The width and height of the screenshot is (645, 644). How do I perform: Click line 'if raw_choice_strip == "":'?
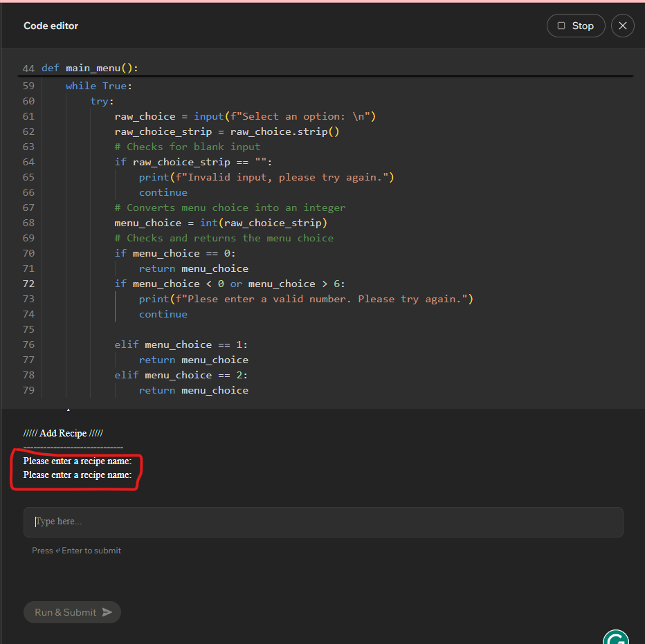(193, 162)
